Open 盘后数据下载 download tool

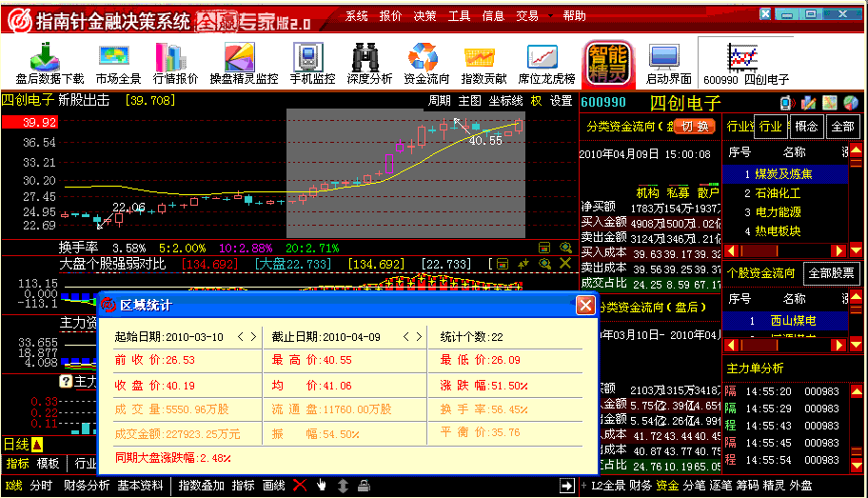pos(49,64)
